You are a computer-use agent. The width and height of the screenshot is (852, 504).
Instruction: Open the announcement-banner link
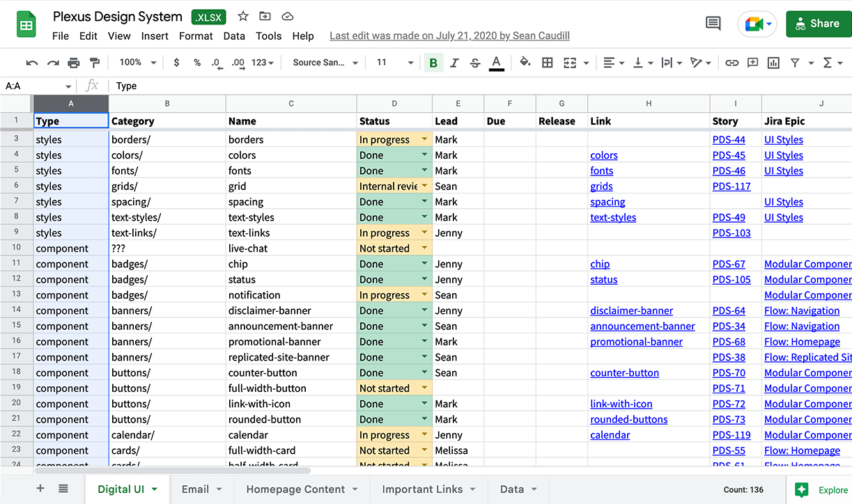pos(642,326)
